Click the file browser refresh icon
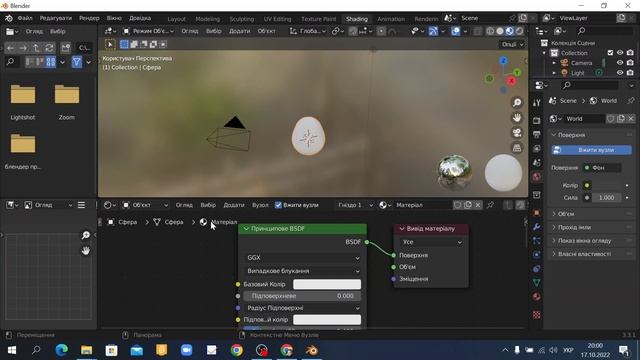This screenshot has width=640, height=360. click(x=49, y=48)
